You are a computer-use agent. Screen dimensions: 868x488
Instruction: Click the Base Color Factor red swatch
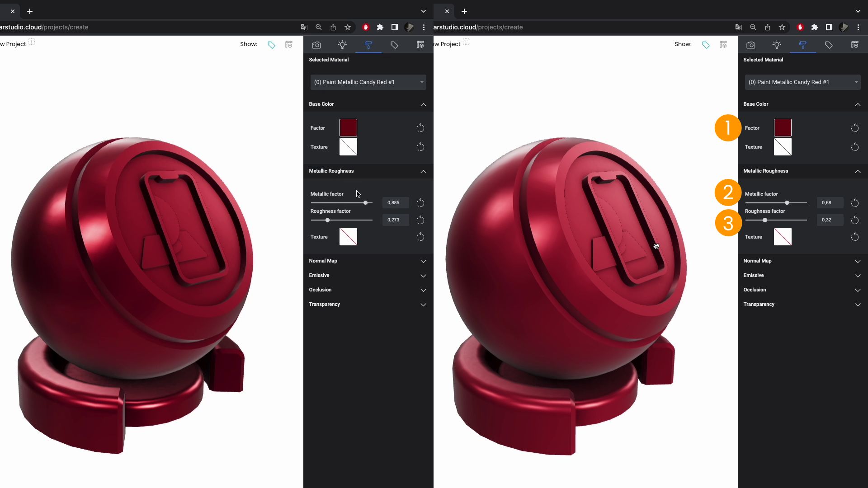[348, 128]
